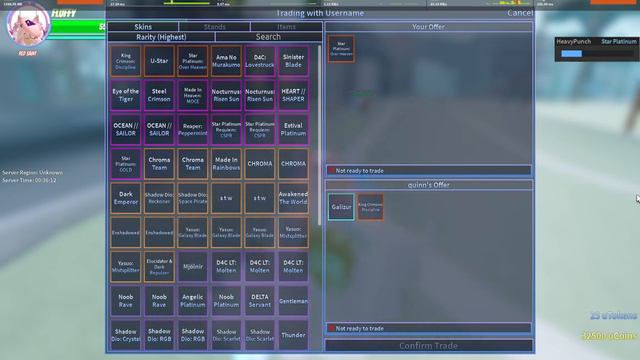The width and height of the screenshot is (640, 360).
Task: Add the Awakened The World skin
Action: coord(293,198)
